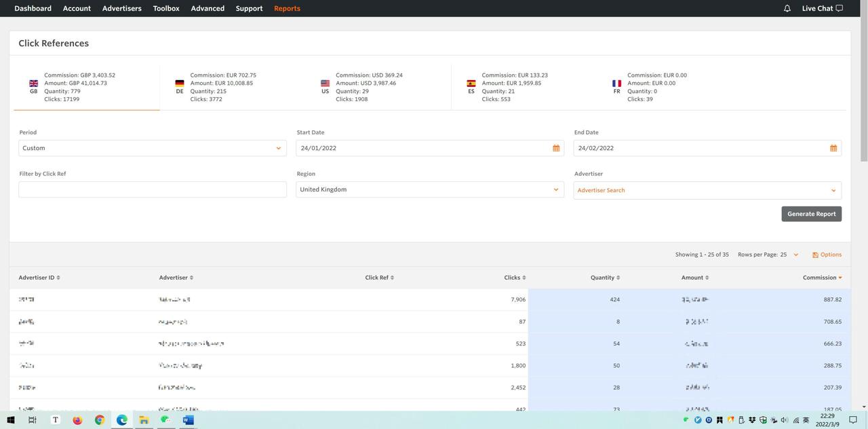Open the Typora T icon in the taskbar
Image resolution: width=868 pixels, height=429 pixels.
point(56,420)
